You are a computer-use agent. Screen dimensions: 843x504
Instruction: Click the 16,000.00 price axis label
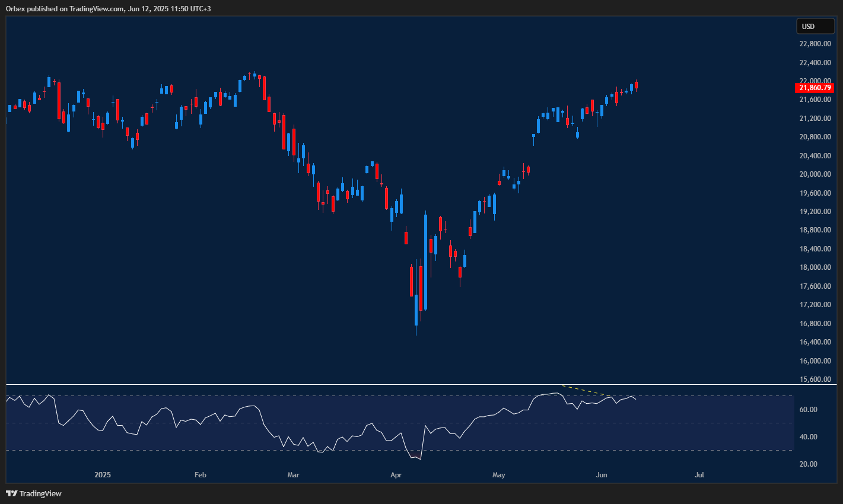click(x=814, y=361)
